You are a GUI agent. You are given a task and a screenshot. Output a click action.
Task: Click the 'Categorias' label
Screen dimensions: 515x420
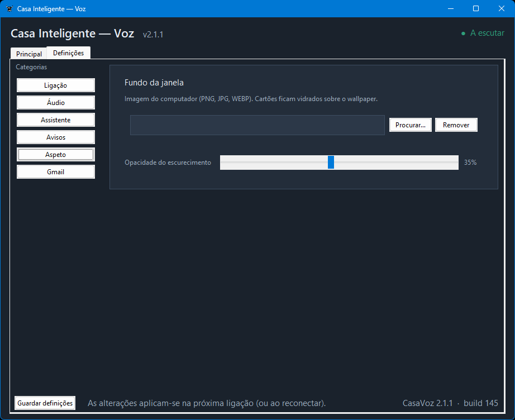point(31,67)
